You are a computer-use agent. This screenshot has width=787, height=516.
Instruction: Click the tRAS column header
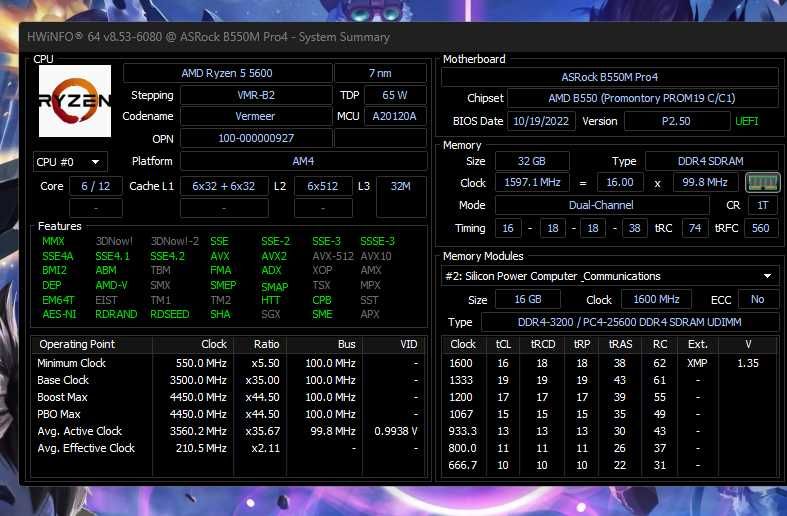pyautogui.click(x=621, y=344)
